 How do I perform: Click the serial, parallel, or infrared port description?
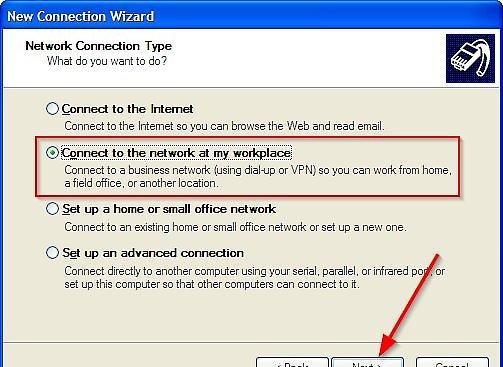(x=255, y=277)
